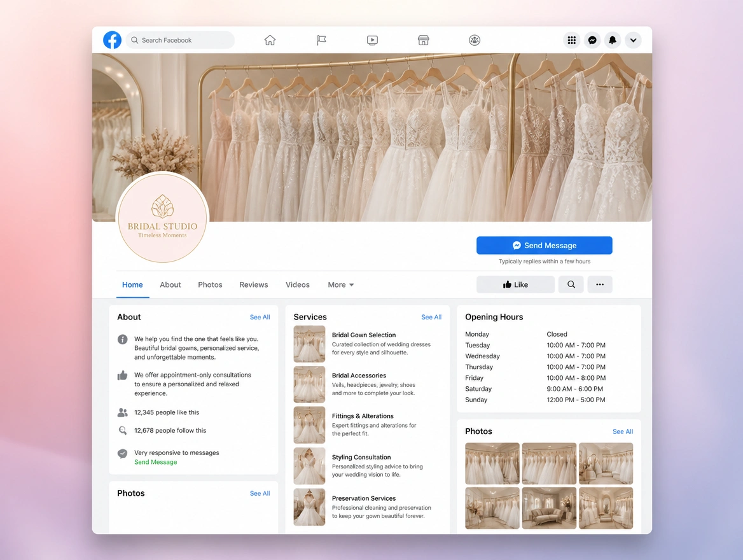Expand the More tab dropdown
This screenshot has width=743, height=560.
(341, 284)
